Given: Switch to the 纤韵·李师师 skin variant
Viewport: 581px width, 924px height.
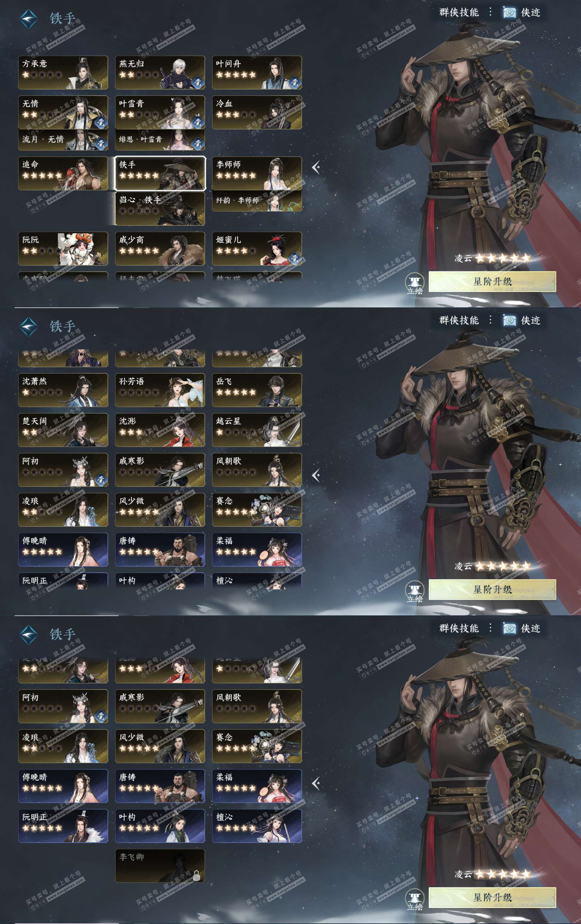Looking at the screenshot, I should [257, 201].
